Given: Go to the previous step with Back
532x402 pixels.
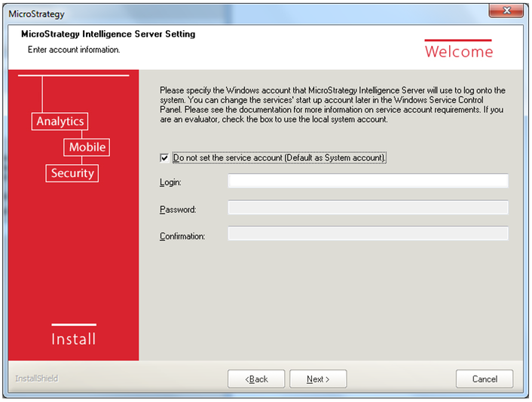Looking at the screenshot, I should 257,379.
